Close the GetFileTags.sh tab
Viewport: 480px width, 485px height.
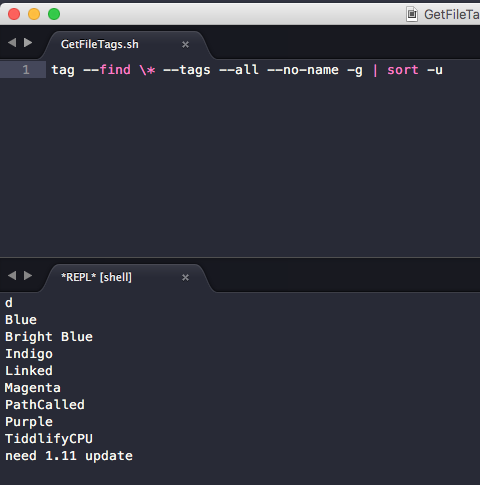(x=185, y=44)
